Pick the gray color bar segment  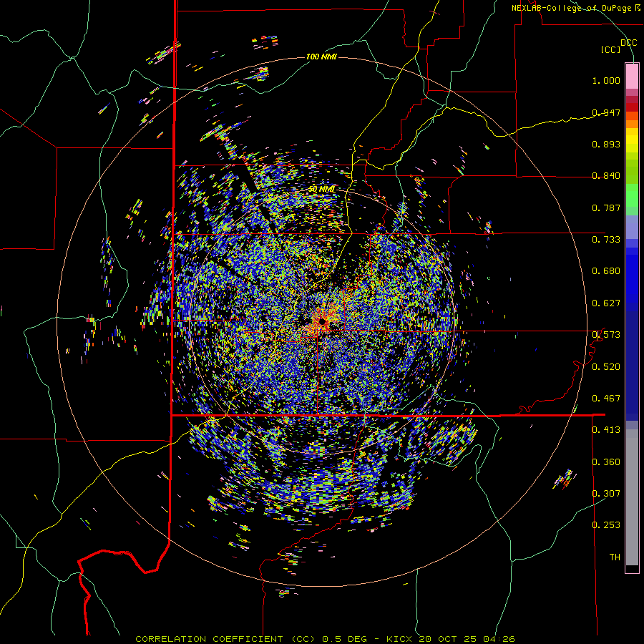632,497
